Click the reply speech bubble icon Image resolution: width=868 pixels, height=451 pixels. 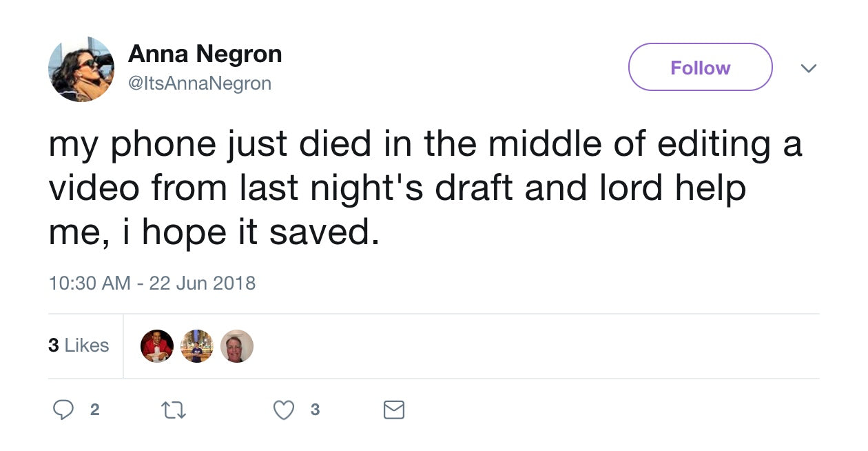[63, 410]
